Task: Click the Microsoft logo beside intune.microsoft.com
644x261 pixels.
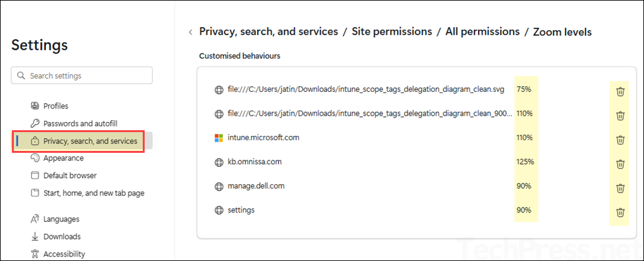Action: pyautogui.click(x=219, y=138)
